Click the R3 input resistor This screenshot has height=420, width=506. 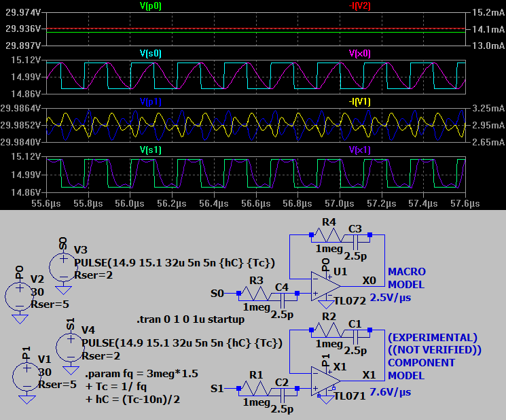(x=256, y=294)
